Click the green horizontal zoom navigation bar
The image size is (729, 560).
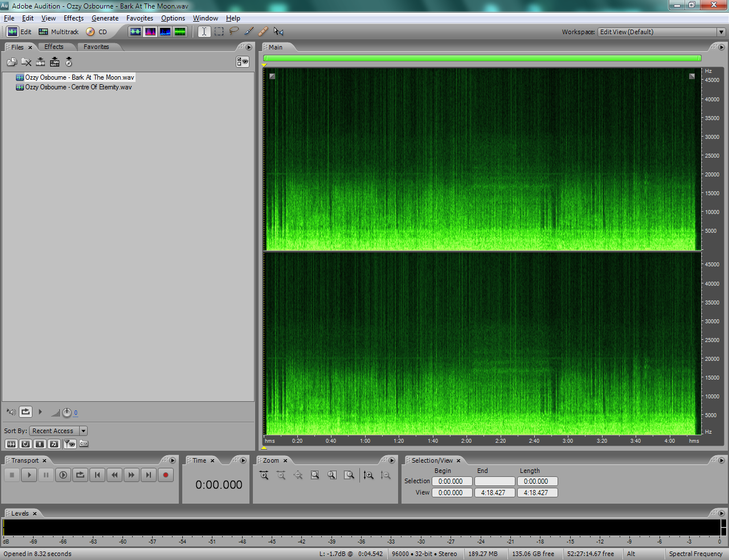click(482, 58)
